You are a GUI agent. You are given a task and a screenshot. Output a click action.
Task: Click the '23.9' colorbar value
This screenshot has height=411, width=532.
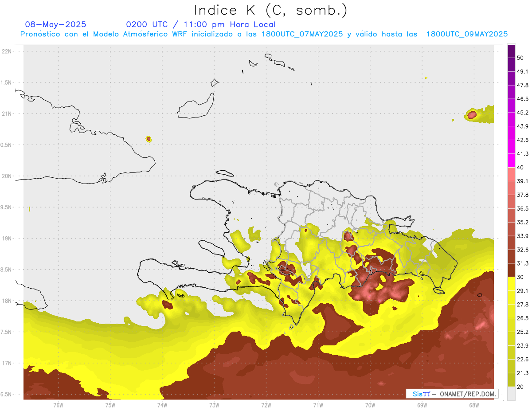point(522,346)
